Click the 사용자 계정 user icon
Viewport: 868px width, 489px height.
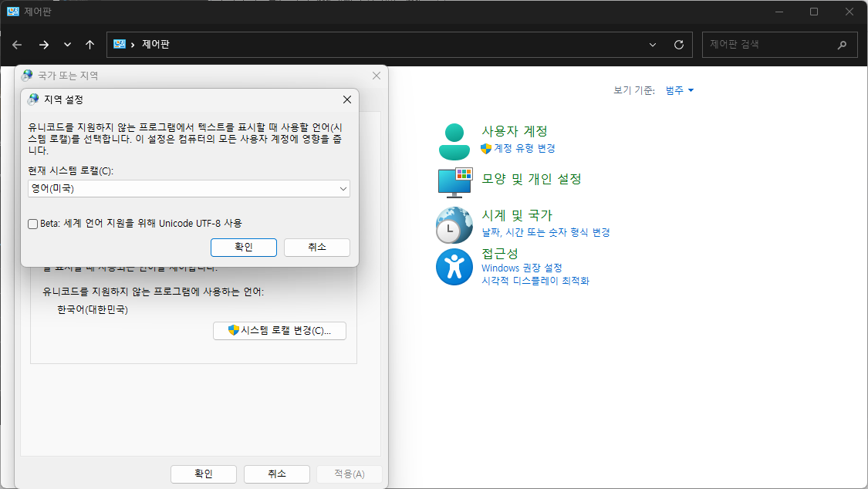(454, 142)
